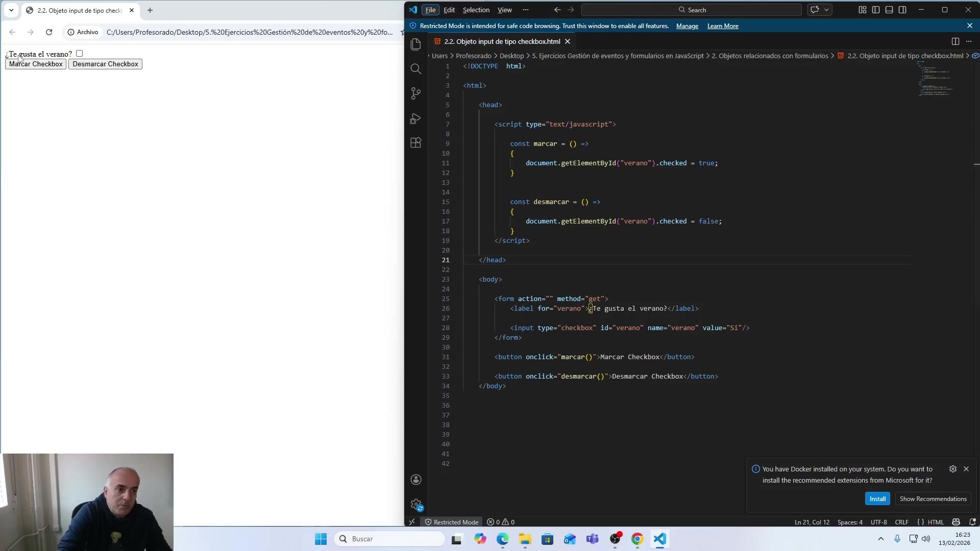Open the Manage gear in activity bar

(x=416, y=505)
